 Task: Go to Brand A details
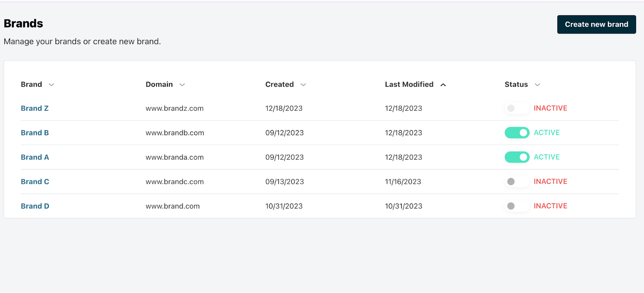coord(35,157)
